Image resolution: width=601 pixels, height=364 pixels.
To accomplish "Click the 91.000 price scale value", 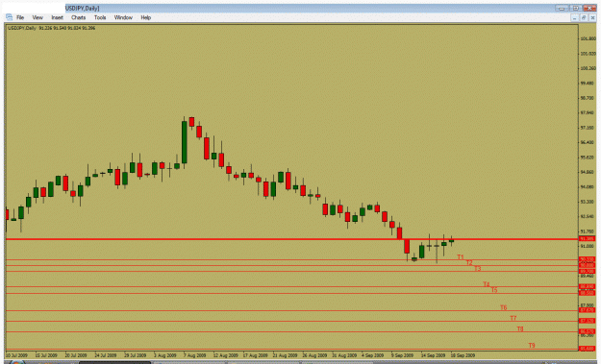I will [x=588, y=246].
